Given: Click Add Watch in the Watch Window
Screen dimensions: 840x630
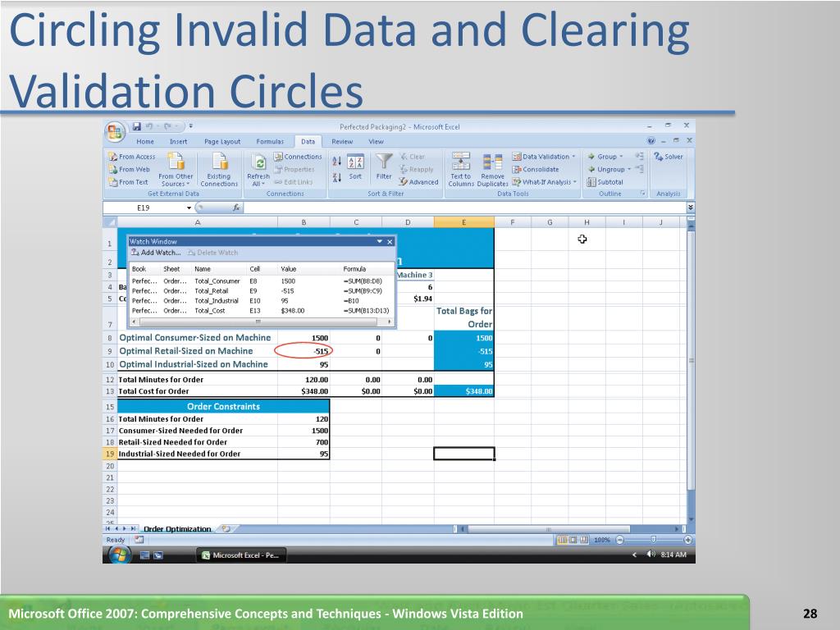Looking at the screenshot, I should [156, 253].
